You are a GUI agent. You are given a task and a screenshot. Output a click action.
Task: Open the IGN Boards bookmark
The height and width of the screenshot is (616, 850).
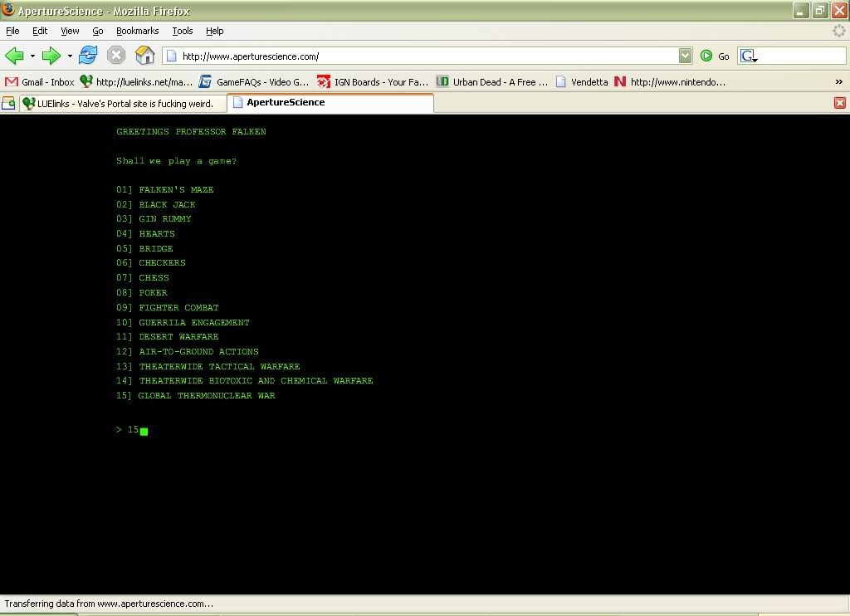click(x=373, y=82)
